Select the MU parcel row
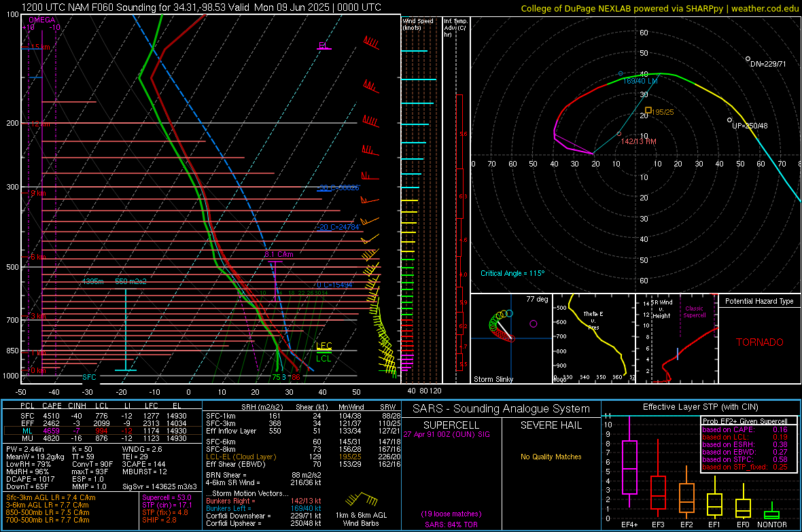Screen dimensions: 802x532 103,438
